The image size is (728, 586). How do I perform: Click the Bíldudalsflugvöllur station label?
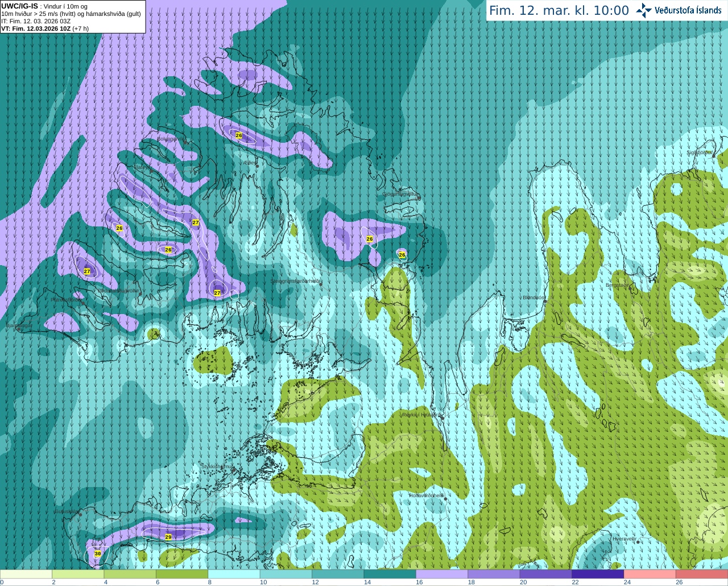pos(118,290)
